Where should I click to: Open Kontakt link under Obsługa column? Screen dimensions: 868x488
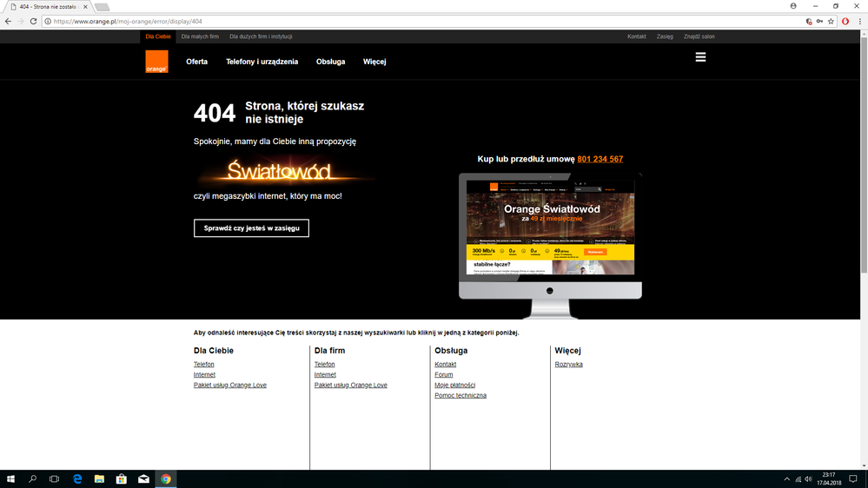(445, 364)
